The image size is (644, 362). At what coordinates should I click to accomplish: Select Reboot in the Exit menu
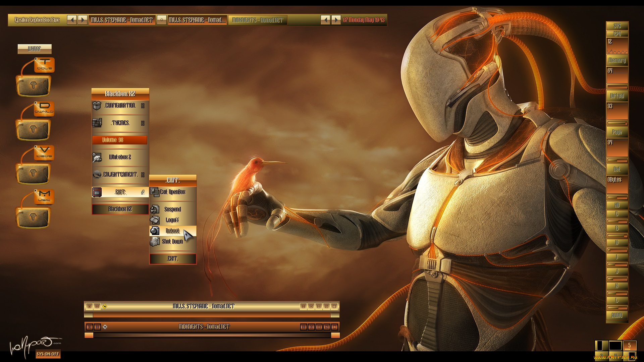pyautogui.click(x=172, y=231)
